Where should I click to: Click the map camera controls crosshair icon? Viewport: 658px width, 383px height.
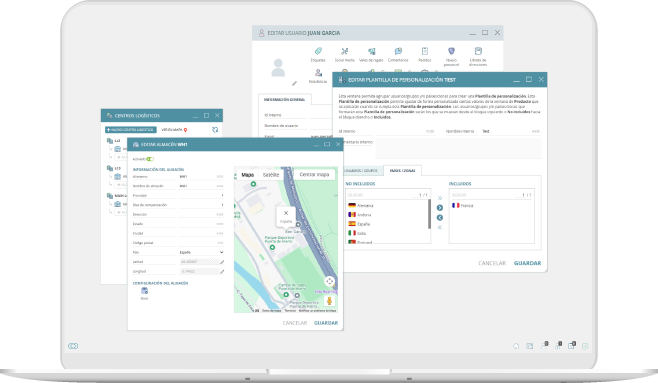click(x=329, y=281)
